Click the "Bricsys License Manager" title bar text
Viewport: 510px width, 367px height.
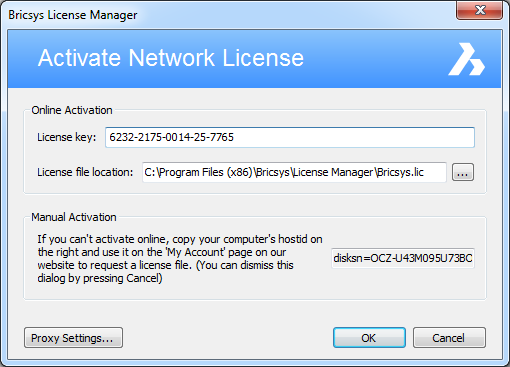click(73, 15)
